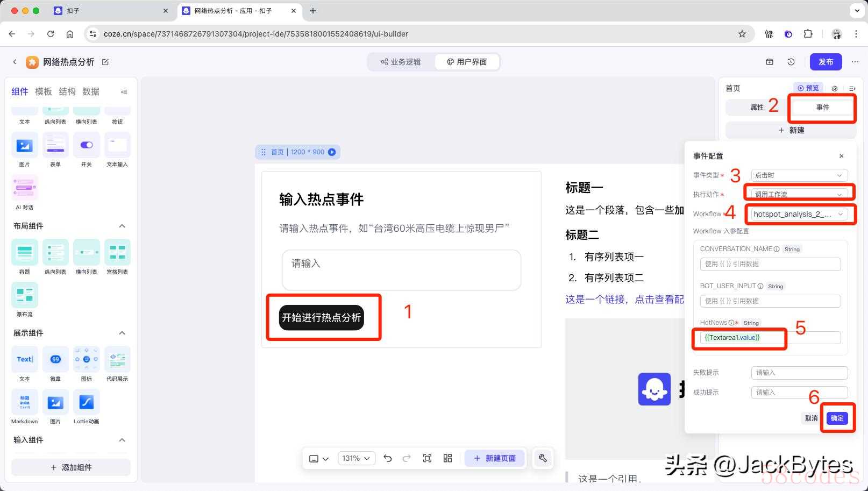Image resolution: width=868 pixels, height=491 pixels.
Task: Choose the 瀑布流 layout component
Action: point(24,295)
